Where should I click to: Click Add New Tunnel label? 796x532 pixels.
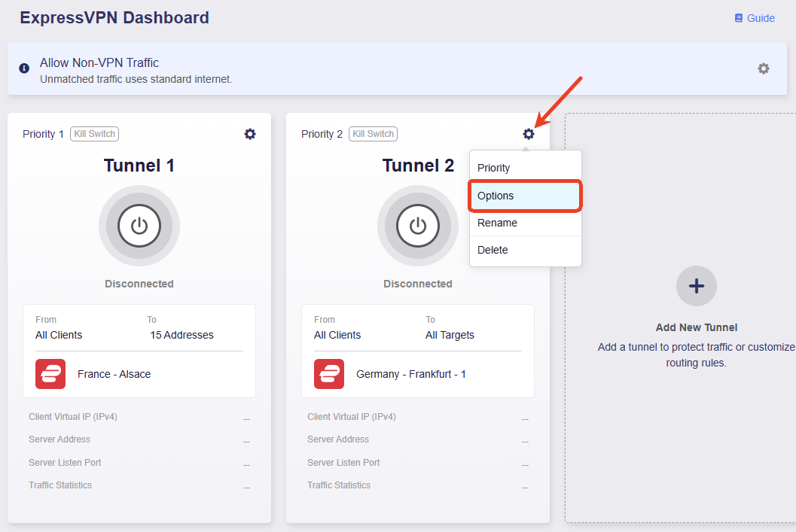click(697, 327)
